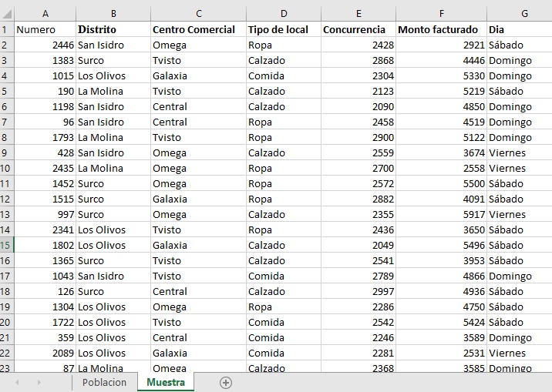This screenshot has height=392, width=552.
Task: Add a new sheet with plus icon
Action: pos(226,383)
